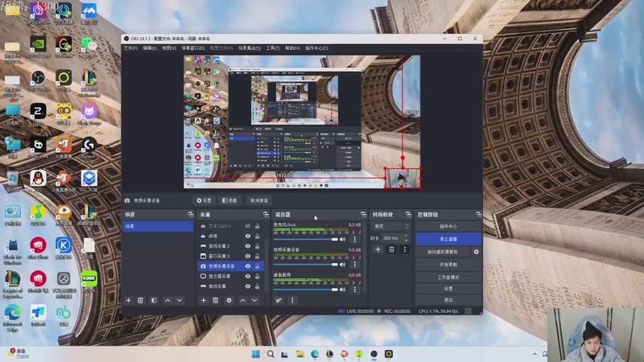This screenshot has height=362, width=644.
Task: Show the hidden 文本 (GDI+) source
Action: 248,226
